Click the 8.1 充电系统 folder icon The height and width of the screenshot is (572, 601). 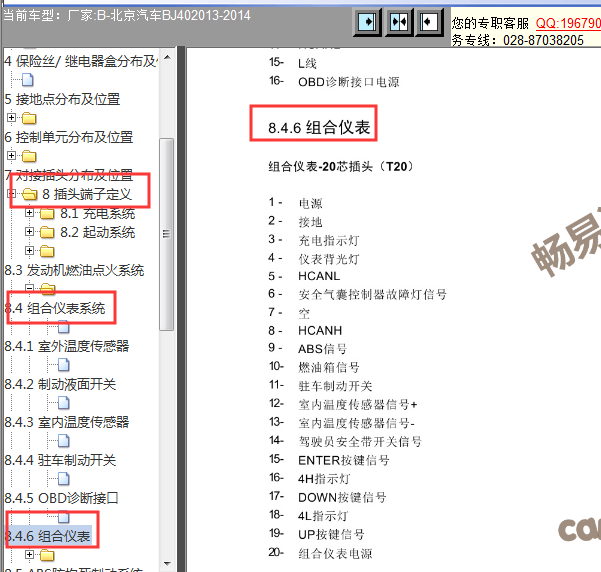[x=47, y=213]
